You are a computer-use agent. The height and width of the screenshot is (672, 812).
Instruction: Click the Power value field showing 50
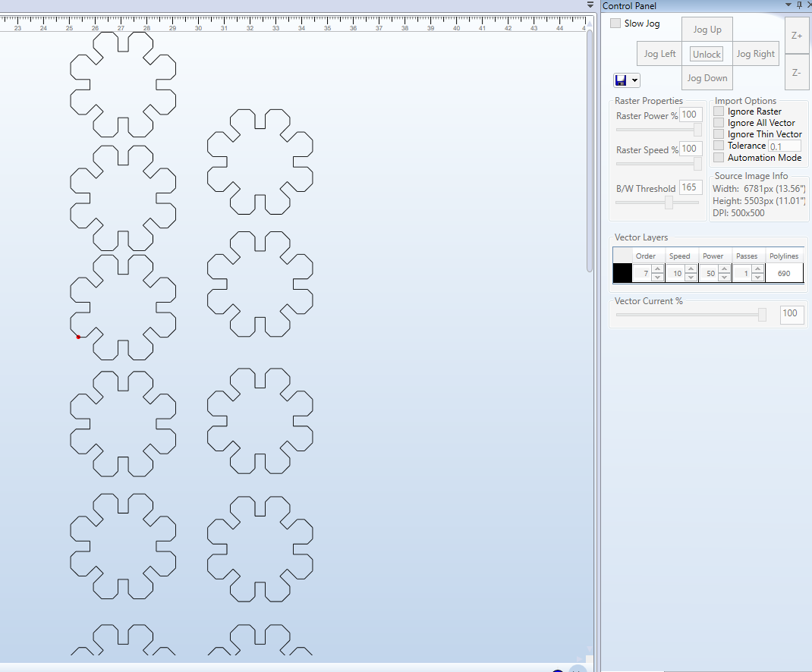[x=709, y=273]
